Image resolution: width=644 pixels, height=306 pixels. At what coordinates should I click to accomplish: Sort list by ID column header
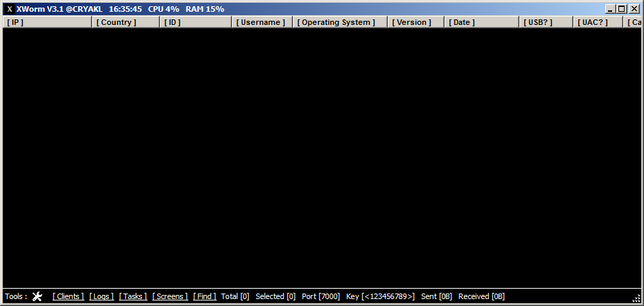tap(196, 22)
